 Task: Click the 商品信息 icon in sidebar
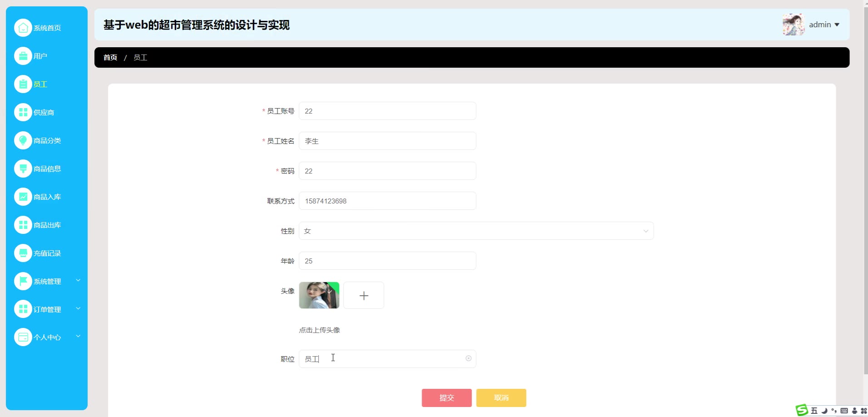pos(23,169)
